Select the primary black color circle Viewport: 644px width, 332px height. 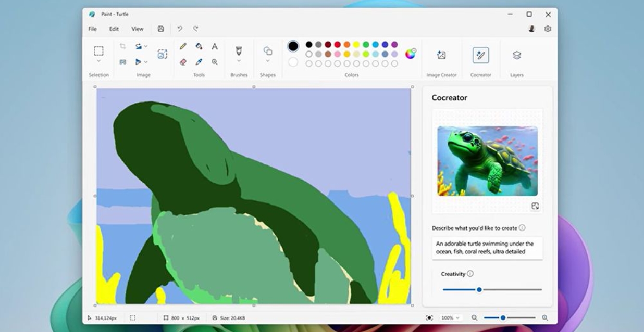[x=293, y=46]
